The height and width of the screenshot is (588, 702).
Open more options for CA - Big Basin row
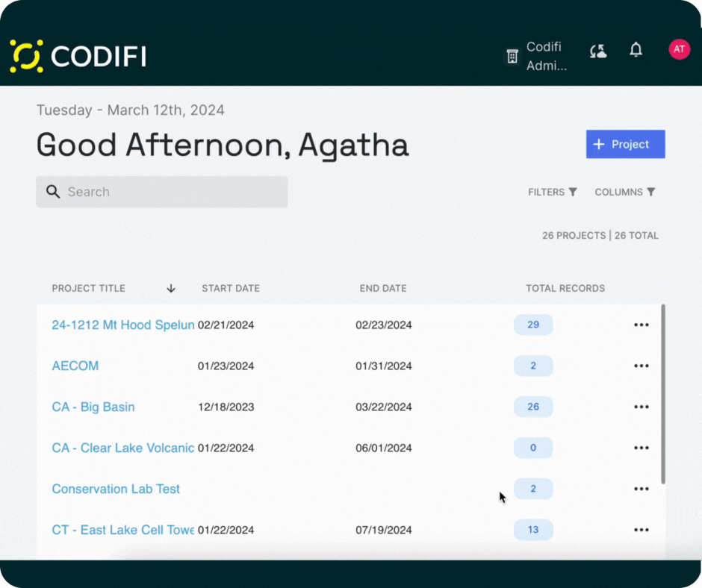(641, 407)
